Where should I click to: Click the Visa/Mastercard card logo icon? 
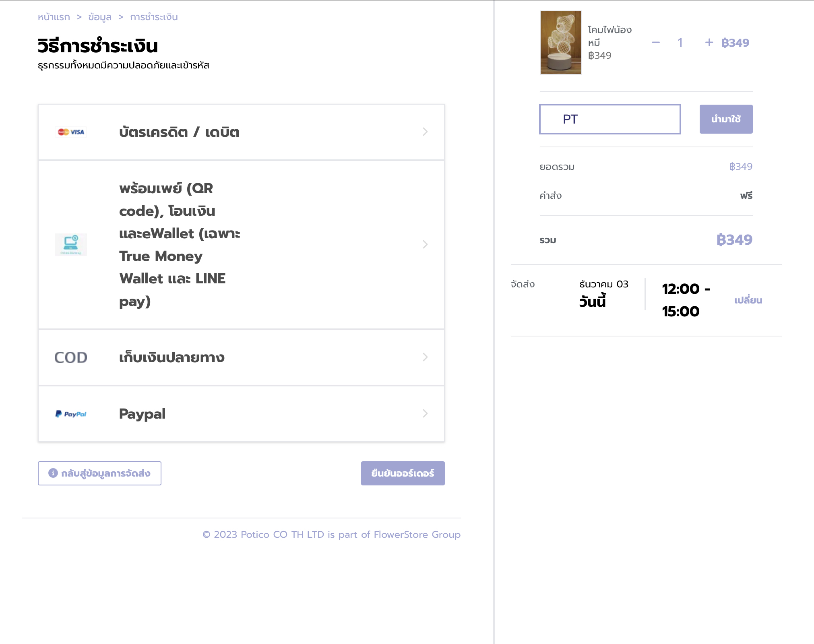71,132
